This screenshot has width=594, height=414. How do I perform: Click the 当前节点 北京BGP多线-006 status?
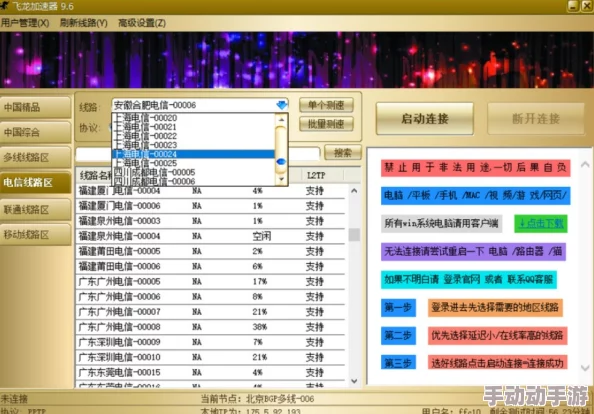(x=257, y=398)
